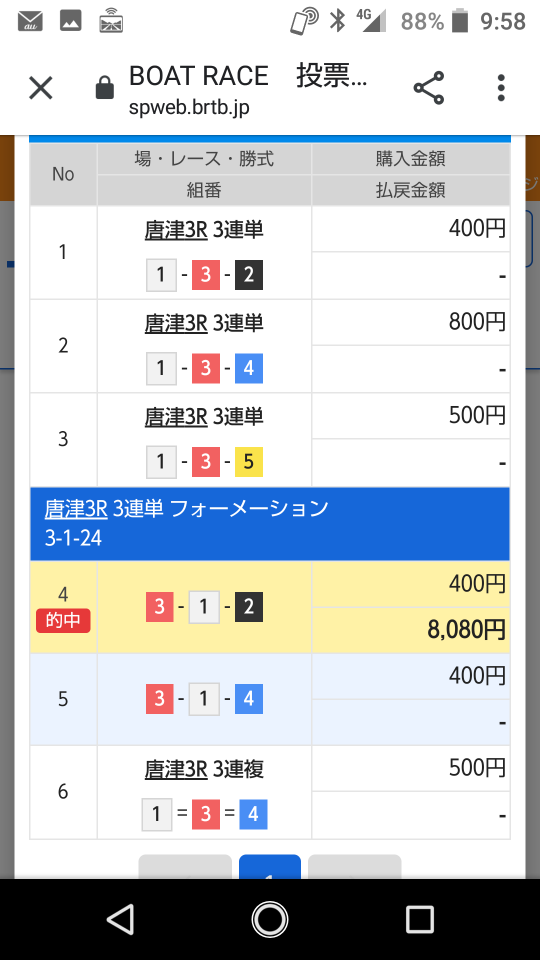The image size is (540, 960).
Task: Open the three-dot overflow menu
Action: pyautogui.click(x=501, y=88)
